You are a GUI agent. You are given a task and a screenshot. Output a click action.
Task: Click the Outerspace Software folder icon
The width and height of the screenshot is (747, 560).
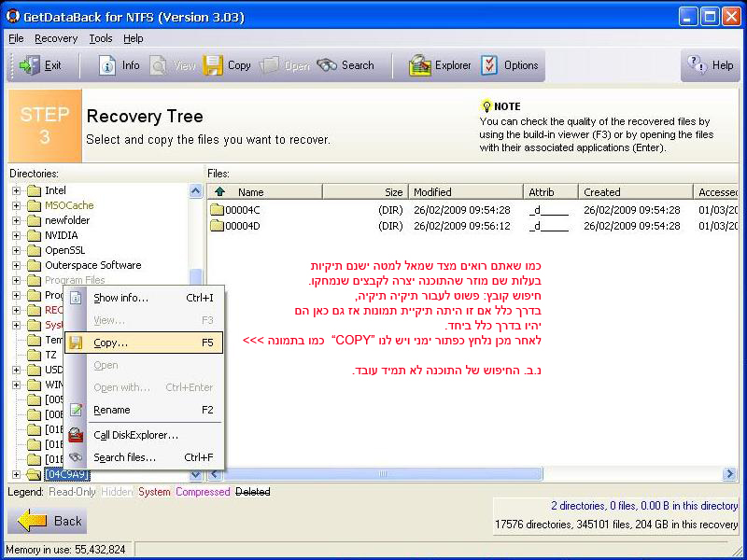tap(34, 265)
